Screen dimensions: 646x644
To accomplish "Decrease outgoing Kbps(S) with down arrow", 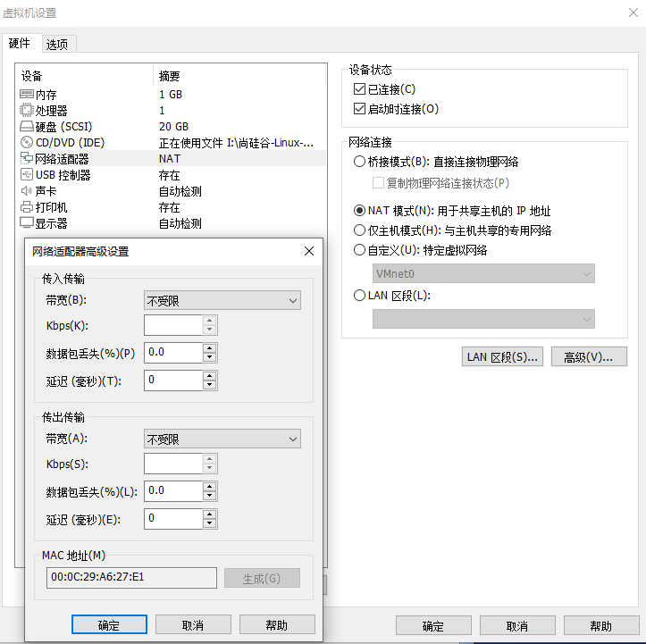I will (210, 468).
